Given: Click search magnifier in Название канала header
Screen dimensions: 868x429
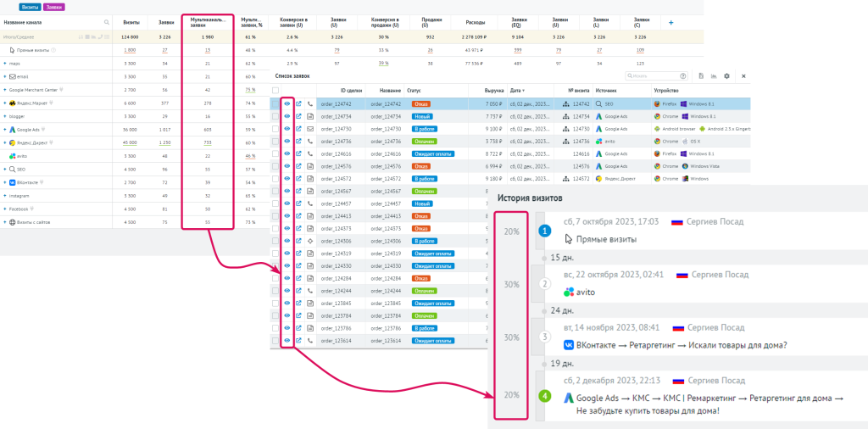Looking at the screenshot, I should 106,23.
